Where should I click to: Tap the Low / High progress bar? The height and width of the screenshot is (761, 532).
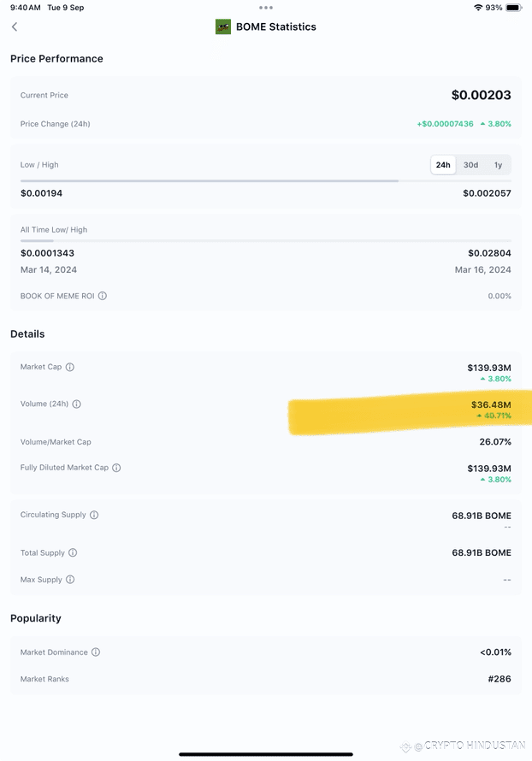265,181
